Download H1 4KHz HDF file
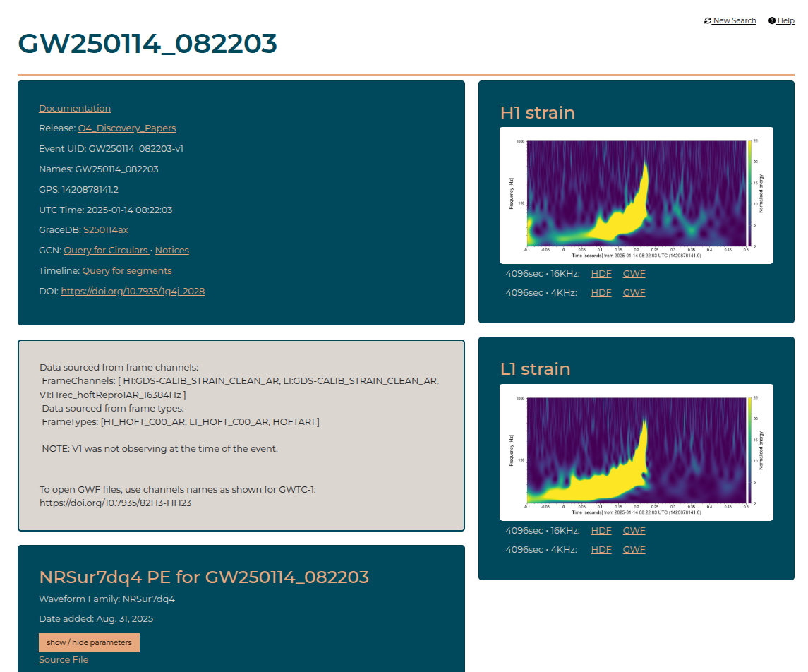Screen dimensions: 808x672 (601, 293)
